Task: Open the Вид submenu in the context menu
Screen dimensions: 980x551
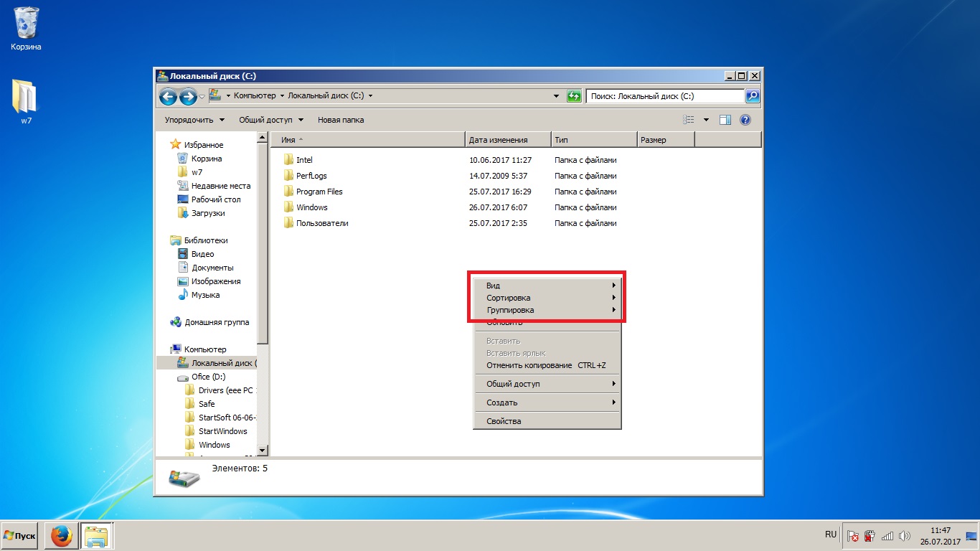Action: click(547, 286)
